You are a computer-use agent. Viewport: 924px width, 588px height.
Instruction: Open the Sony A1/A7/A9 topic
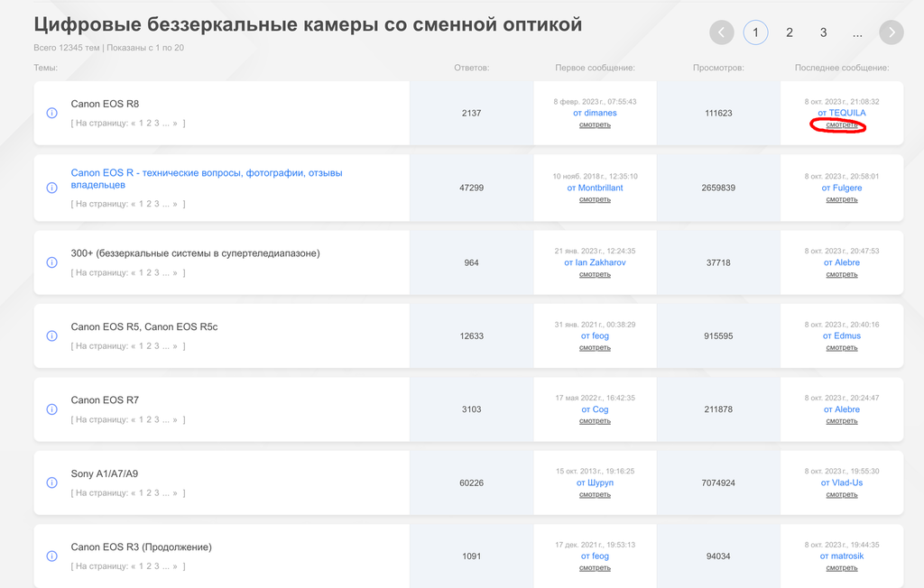[x=104, y=473]
